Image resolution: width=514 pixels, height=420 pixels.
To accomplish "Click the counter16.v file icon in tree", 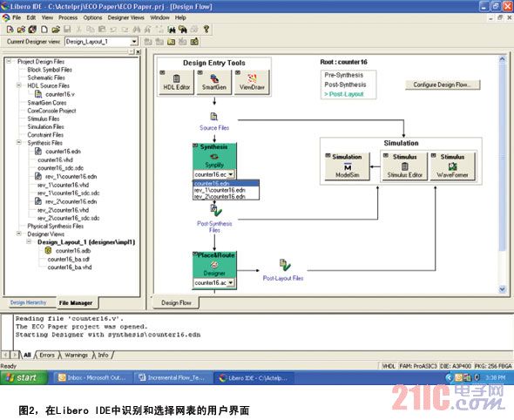I will [x=38, y=94].
